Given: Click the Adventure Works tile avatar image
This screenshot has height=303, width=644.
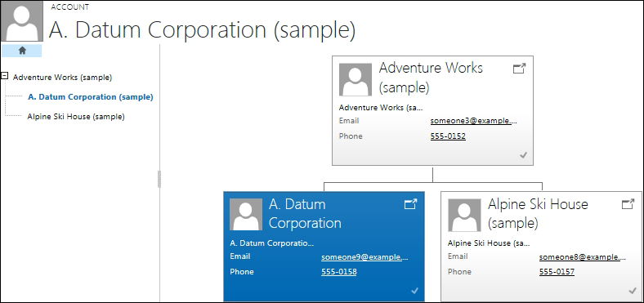Looking at the screenshot, I should click(356, 80).
